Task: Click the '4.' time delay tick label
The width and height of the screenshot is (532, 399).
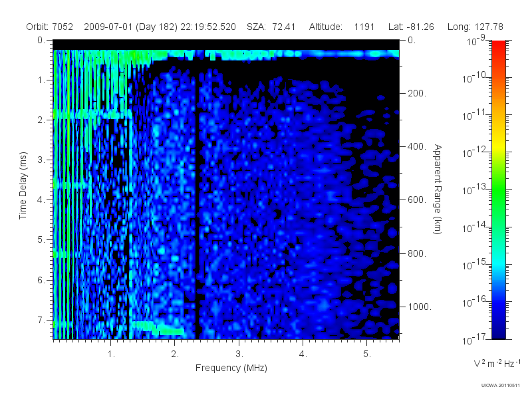Action: pyautogui.click(x=41, y=200)
